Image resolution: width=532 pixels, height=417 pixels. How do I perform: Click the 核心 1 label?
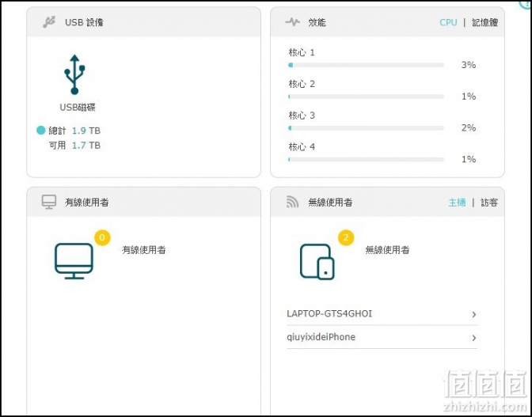pos(302,52)
